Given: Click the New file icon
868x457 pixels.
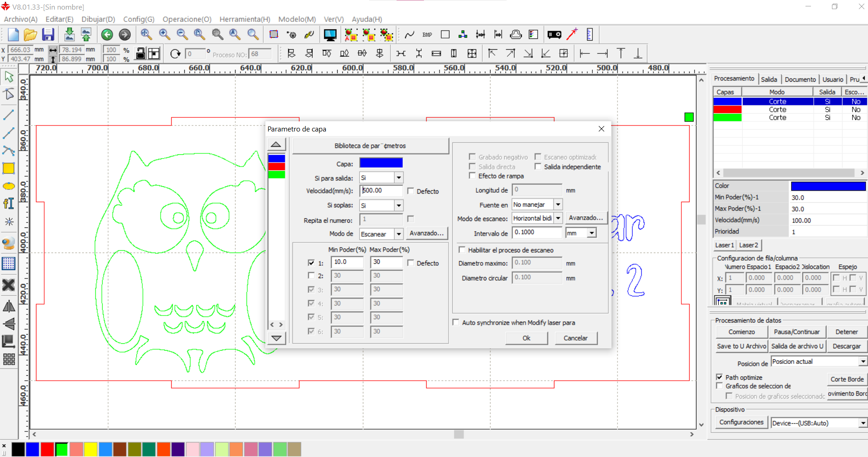Looking at the screenshot, I should click(x=13, y=35).
